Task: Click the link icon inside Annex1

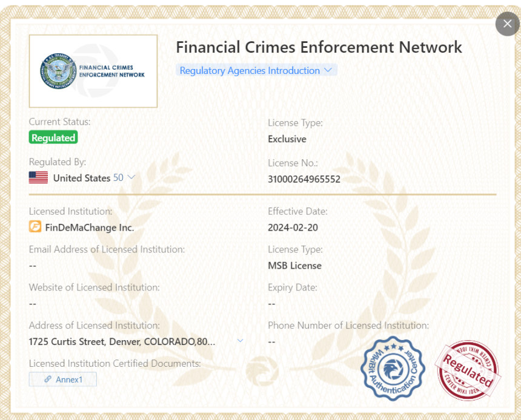Action: (48, 379)
